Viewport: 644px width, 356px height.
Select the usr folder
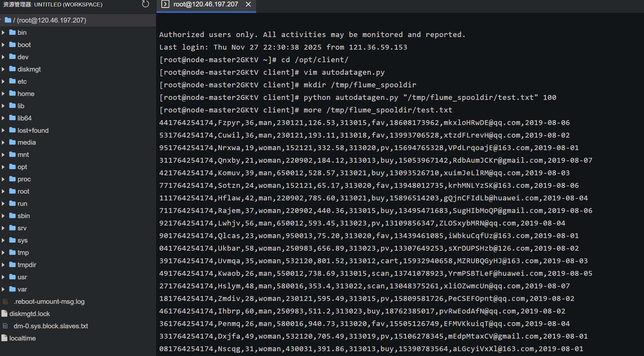tap(22, 277)
